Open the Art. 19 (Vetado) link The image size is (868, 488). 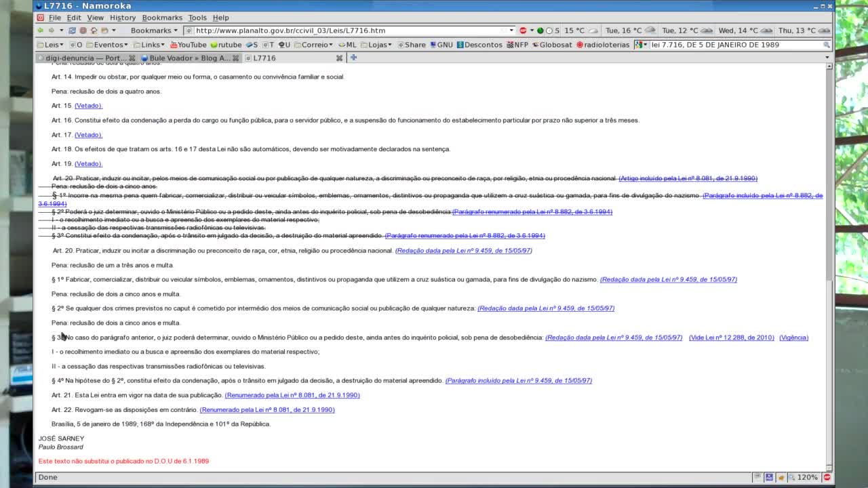(x=88, y=164)
